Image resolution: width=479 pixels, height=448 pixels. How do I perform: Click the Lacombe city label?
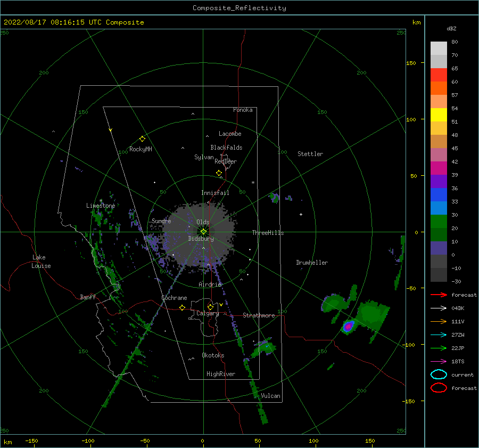230,134
